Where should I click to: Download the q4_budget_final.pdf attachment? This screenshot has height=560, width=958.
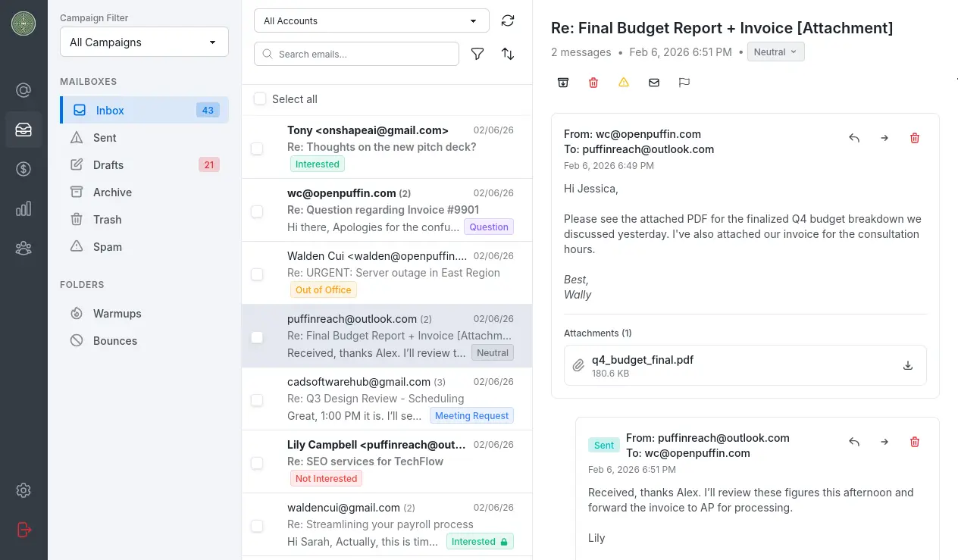click(x=907, y=365)
